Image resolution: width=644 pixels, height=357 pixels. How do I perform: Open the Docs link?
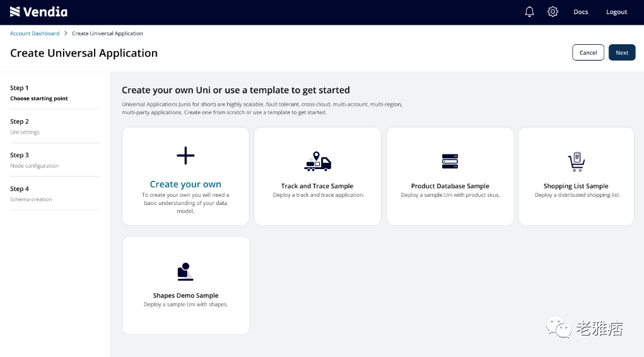click(x=581, y=12)
